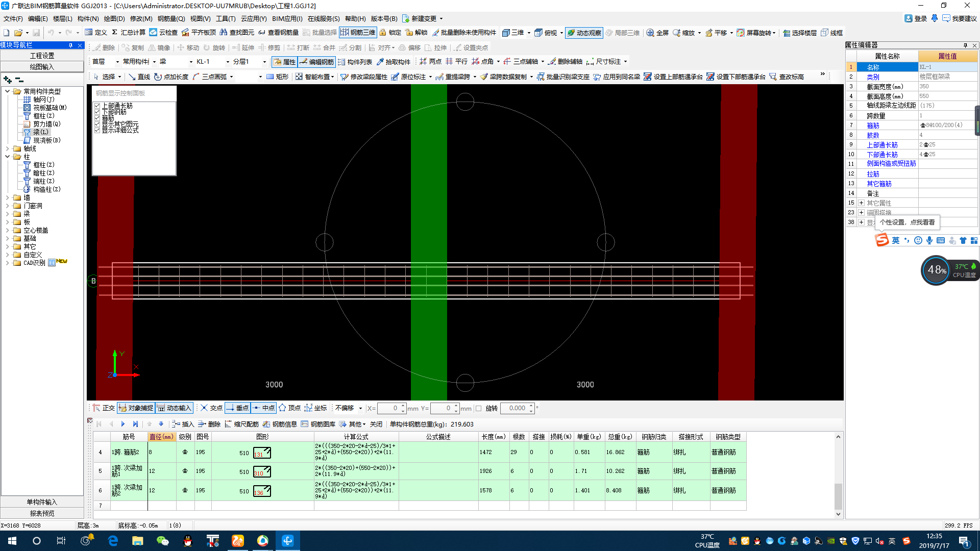Click the 登录 login link

click(x=916, y=18)
